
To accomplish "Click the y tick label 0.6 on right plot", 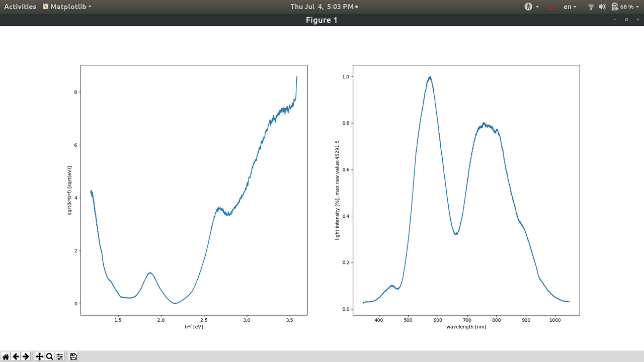I will click(x=345, y=170).
